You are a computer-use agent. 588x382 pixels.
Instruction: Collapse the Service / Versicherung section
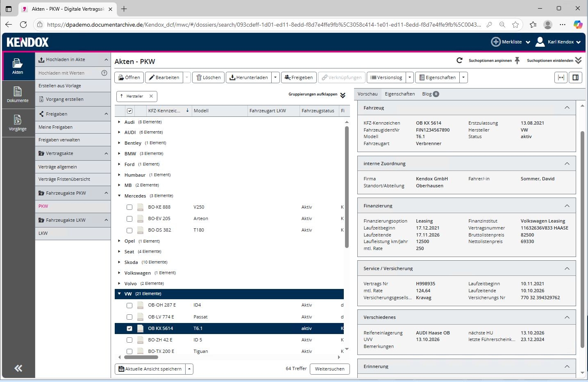click(567, 268)
